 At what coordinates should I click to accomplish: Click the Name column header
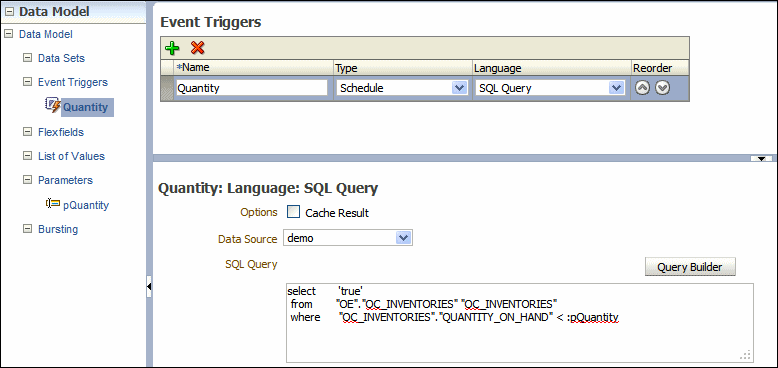click(x=254, y=68)
